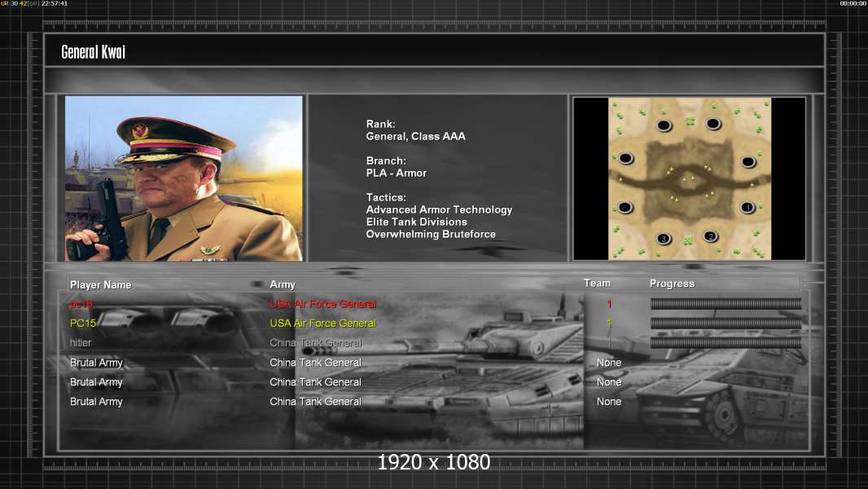Select the Player Name column header
Viewport: 868px width, 489px height.
101,284
